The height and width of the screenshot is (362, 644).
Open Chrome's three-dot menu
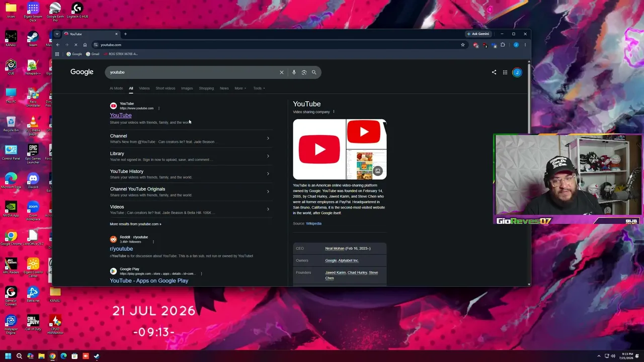click(x=525, y=45)
